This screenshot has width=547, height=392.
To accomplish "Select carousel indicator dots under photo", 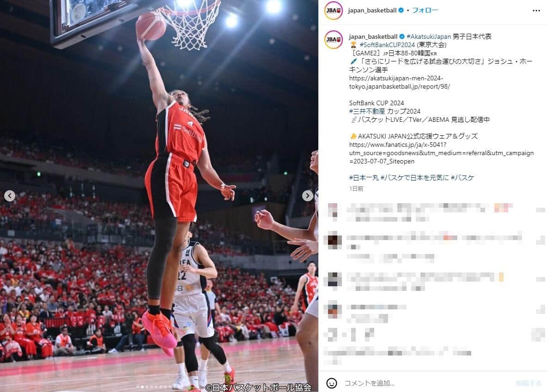I will coord(154,387).
